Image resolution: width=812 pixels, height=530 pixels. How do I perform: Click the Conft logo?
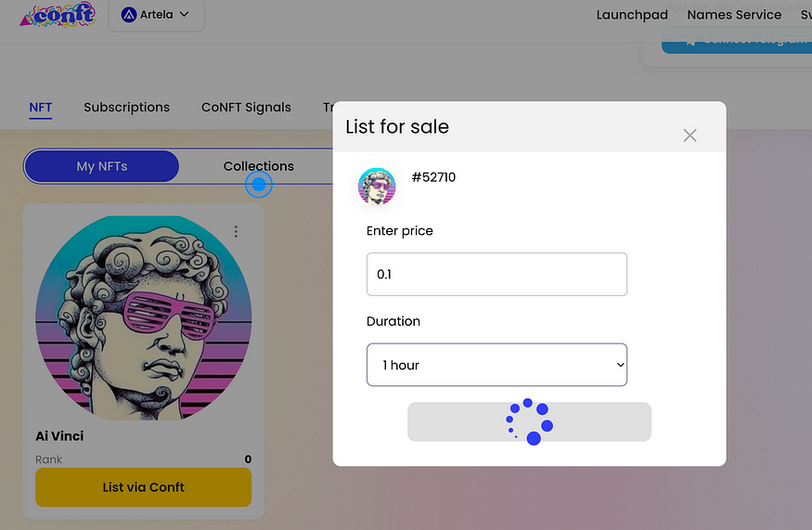click(58, 14)
